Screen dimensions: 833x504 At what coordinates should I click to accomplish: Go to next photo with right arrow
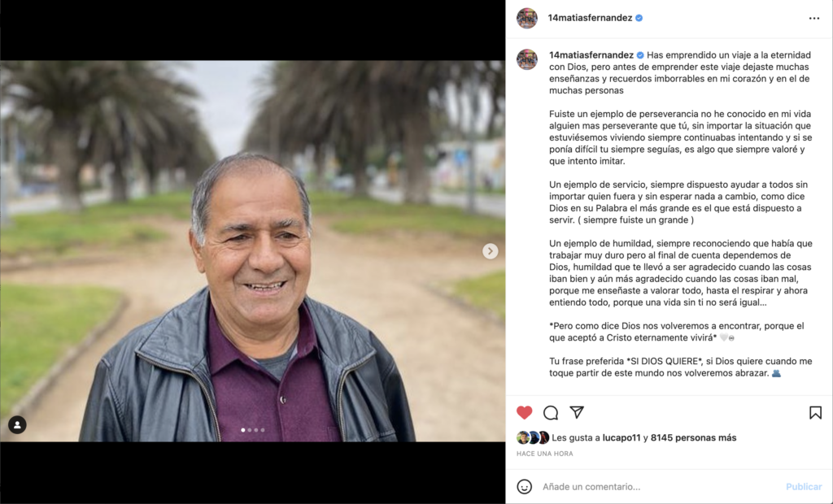[490, 250]
